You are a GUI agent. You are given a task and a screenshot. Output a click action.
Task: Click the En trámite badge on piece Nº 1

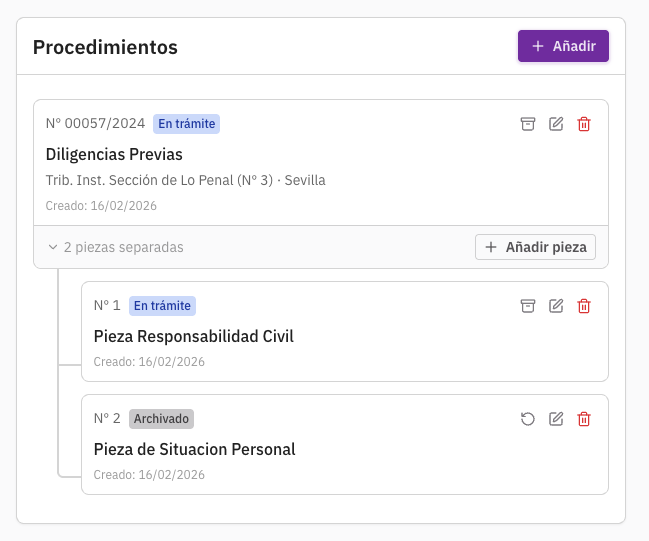click(x=162, y=306)
